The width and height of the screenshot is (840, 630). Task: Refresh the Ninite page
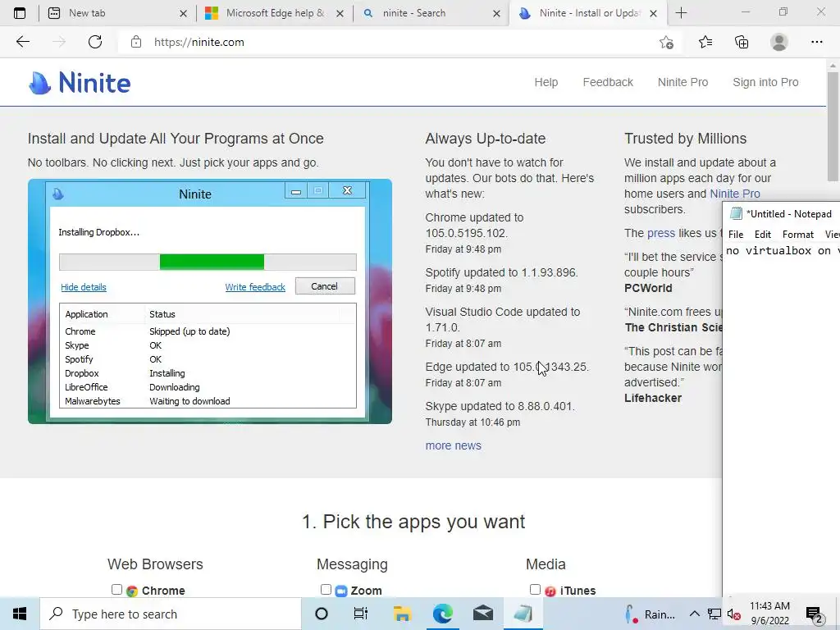(x=95, y=42)
